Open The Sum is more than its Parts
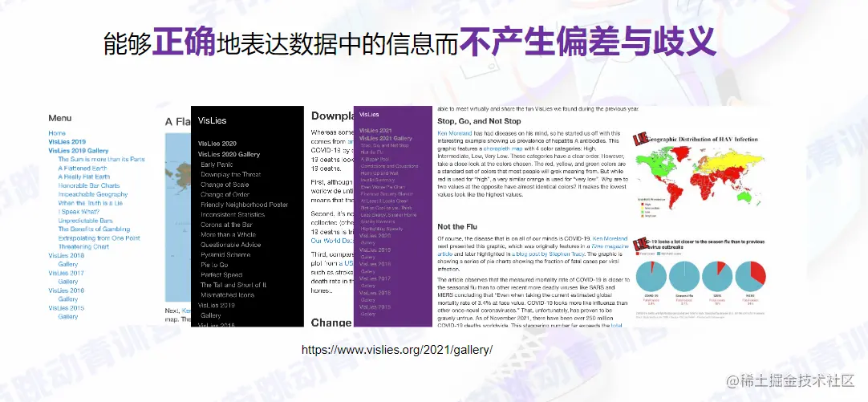The width and height of the screenshot is (868, 402). pos(101,159)
